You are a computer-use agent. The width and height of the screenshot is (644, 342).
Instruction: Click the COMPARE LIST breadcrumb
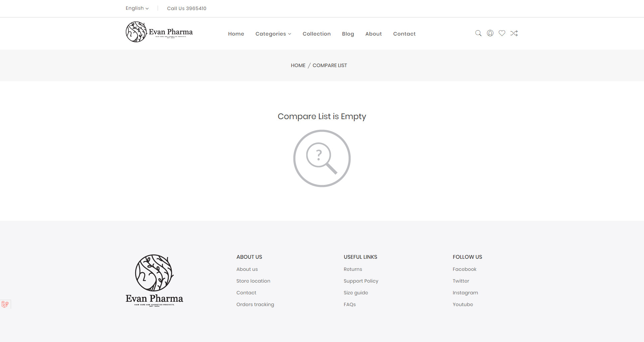click(x=330, y=65)
